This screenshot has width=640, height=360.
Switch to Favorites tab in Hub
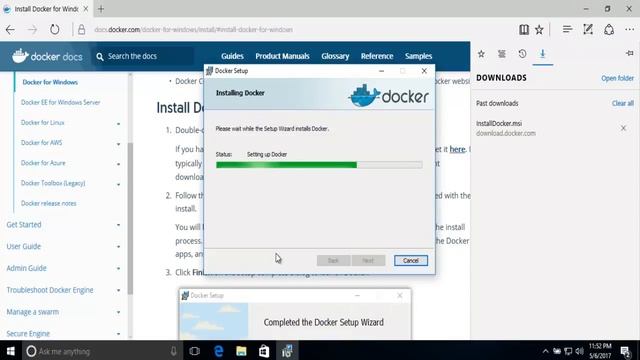(481, 54)
